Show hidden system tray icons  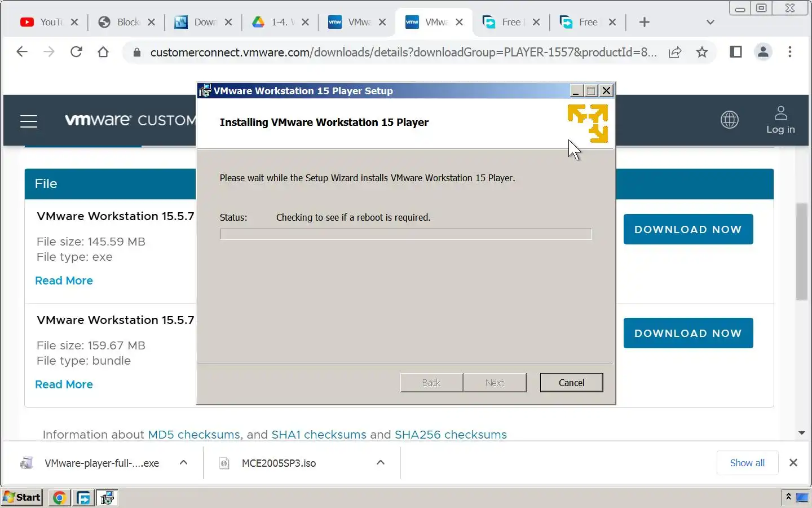pos(788,497)
